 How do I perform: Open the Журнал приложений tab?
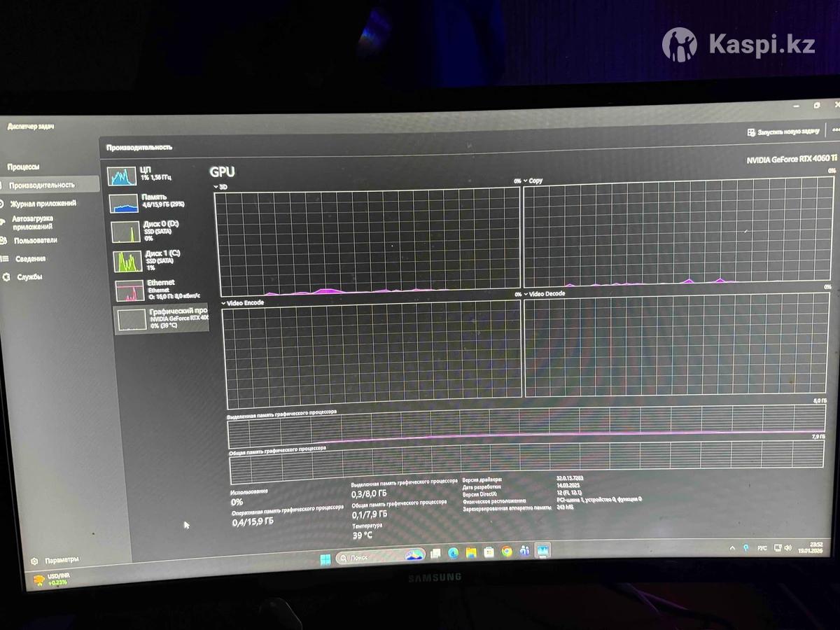43,204
